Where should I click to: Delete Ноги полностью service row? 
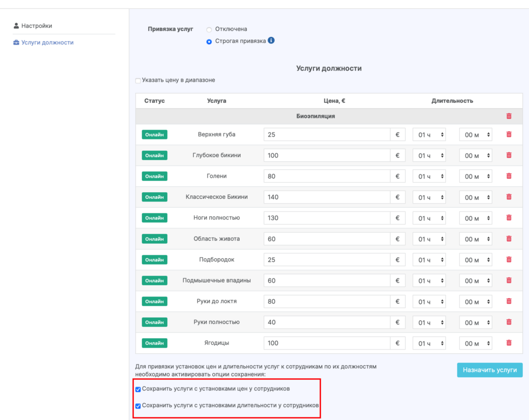tap(509, 218)
